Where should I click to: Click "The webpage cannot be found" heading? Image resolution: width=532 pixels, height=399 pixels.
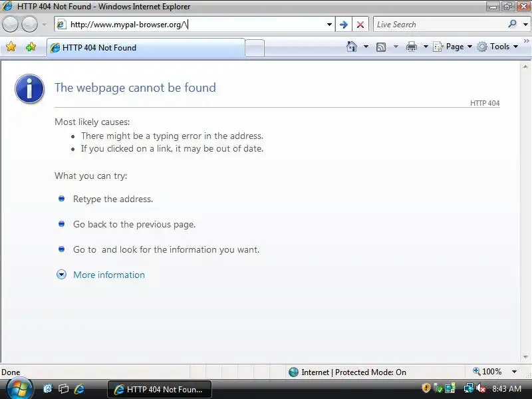point(135,88)
